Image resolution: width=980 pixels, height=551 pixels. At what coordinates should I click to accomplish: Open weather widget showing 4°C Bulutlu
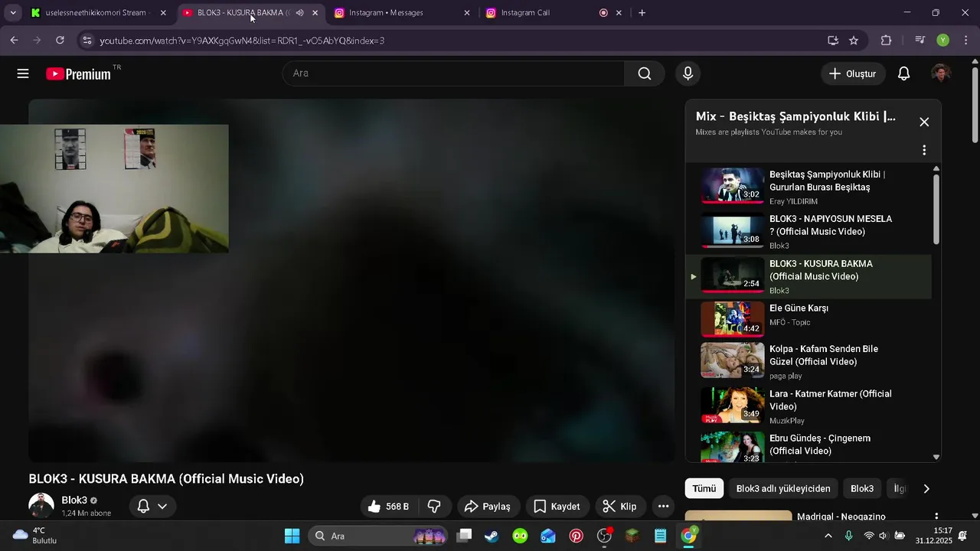tap(34, 536)
